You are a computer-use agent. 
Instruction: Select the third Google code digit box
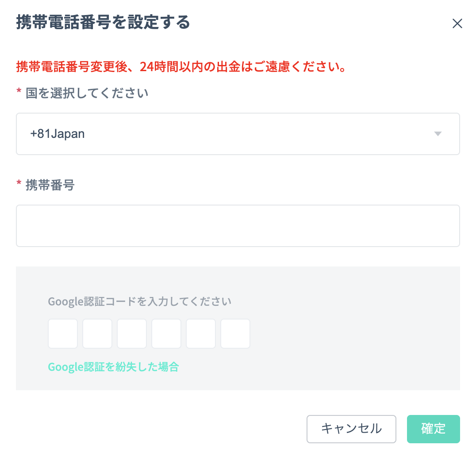(x=132, y=334)
